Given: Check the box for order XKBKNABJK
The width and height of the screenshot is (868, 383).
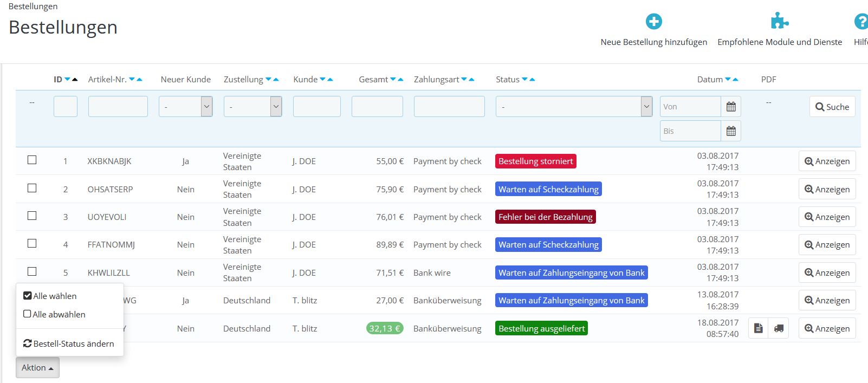Looking at the screenshot, I should coord(32,160).
